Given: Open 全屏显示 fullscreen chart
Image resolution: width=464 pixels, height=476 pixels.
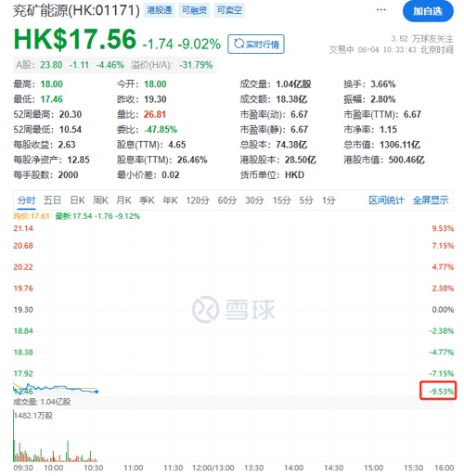Looking at the screenshot, I should 431,200.
